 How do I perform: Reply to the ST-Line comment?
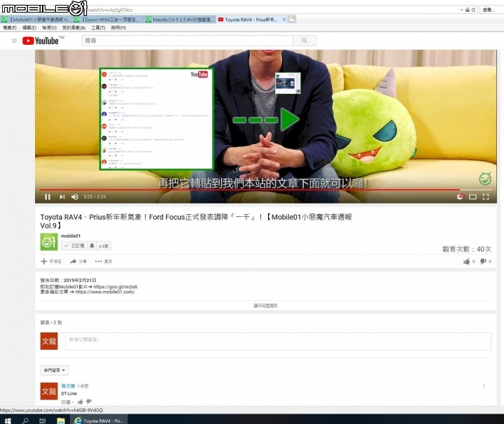tap(66, 402)
